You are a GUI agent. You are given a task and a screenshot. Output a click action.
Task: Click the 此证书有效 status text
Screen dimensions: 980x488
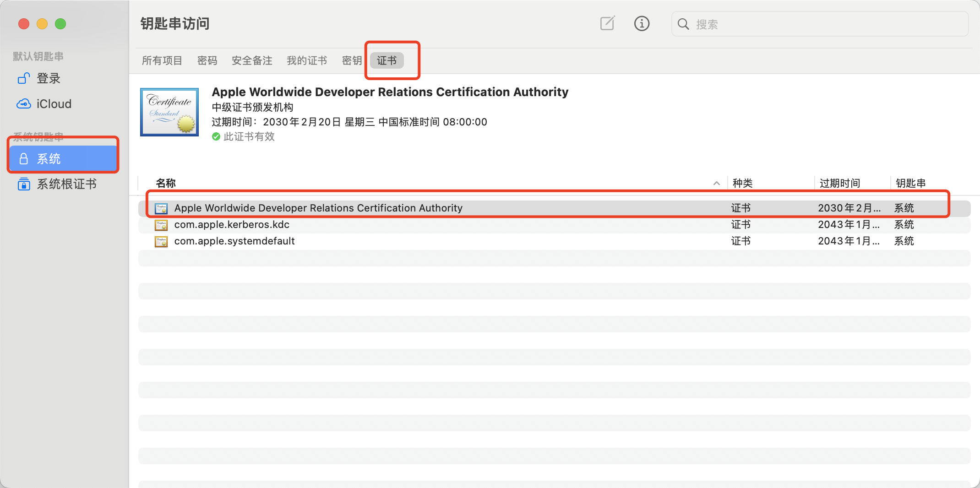pyautogui.click(x=249, y=136)
